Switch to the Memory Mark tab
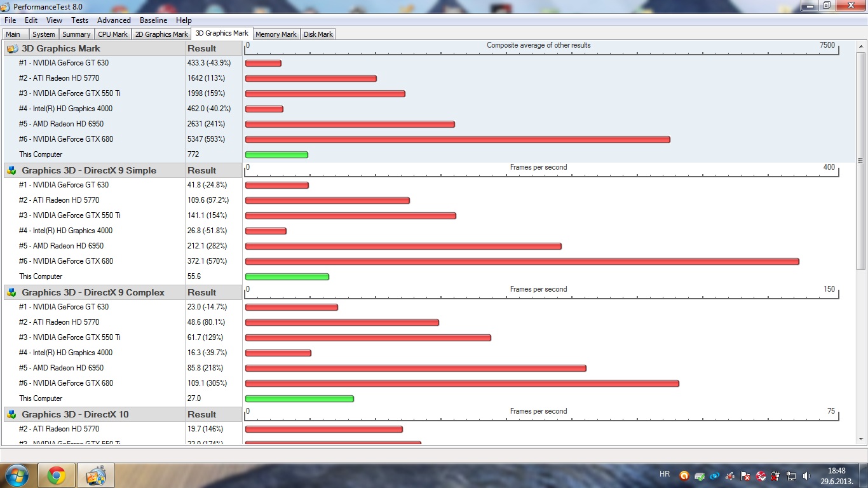Viewport: 868px width, 488px height. pyautogui.click(x=276, y=34)
